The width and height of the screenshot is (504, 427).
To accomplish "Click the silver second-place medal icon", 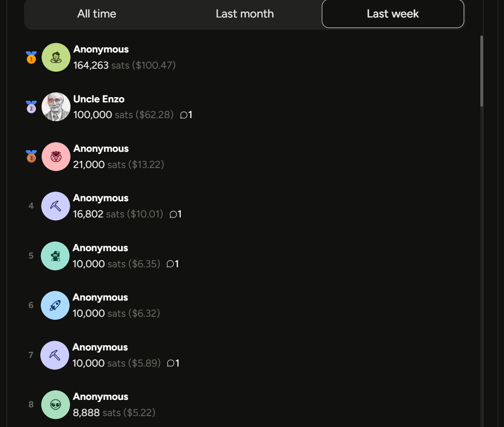I will (31, 107).
